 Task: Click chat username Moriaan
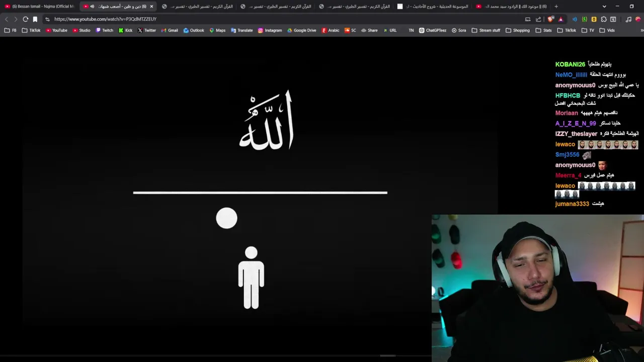point(567,113)
